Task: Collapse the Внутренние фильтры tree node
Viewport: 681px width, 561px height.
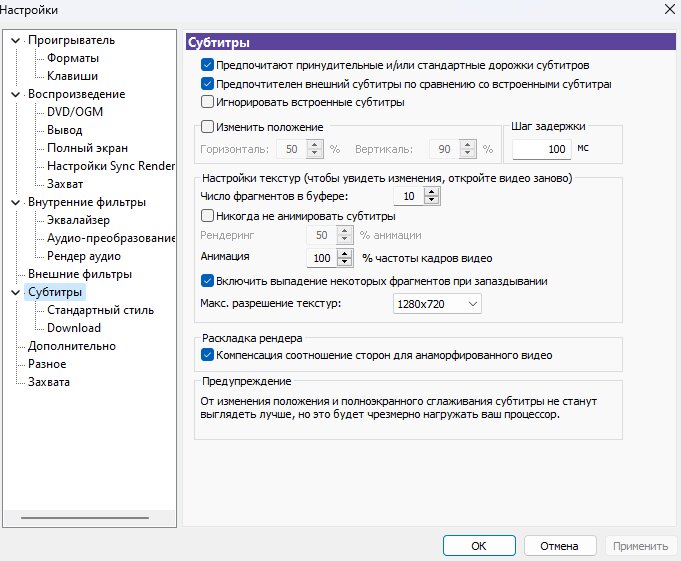Action: [16, 202]
